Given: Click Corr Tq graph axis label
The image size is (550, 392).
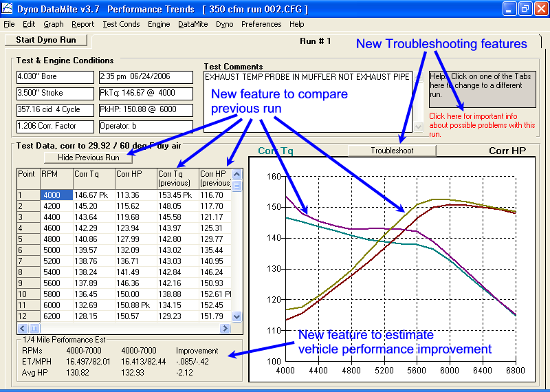Looking at the screenshot, I should [x=276, y=151].
